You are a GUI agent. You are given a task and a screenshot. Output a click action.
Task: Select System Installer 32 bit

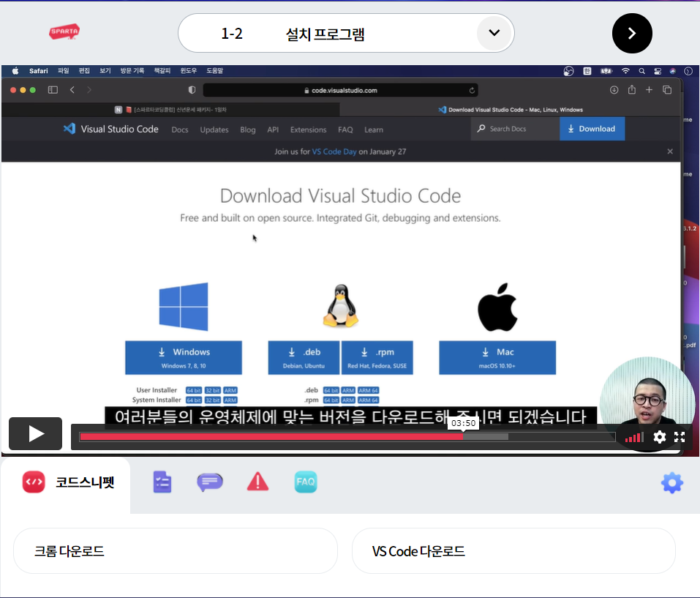(x=213, y=400)
